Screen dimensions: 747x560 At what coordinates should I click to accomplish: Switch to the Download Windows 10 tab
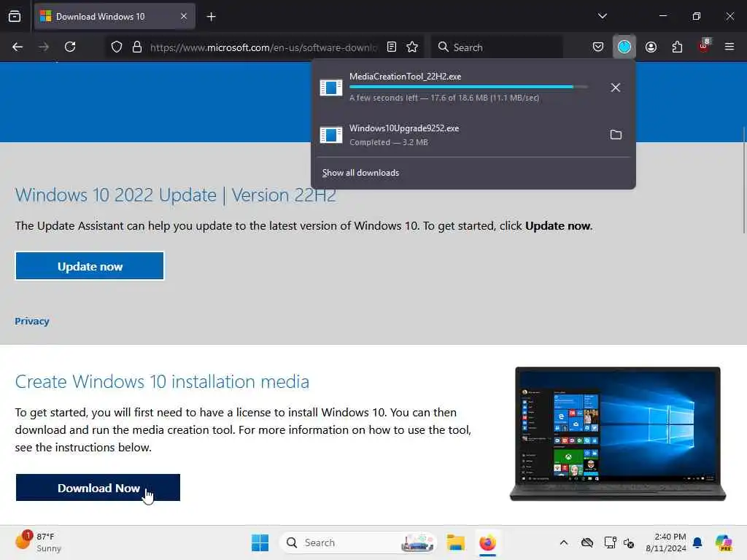tap(115, 17)
